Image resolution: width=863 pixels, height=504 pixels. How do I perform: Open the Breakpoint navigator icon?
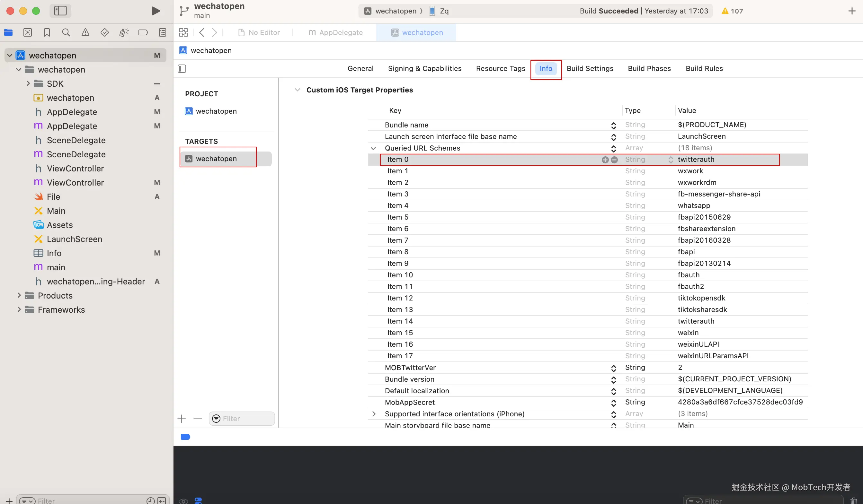tap(143, 32)
